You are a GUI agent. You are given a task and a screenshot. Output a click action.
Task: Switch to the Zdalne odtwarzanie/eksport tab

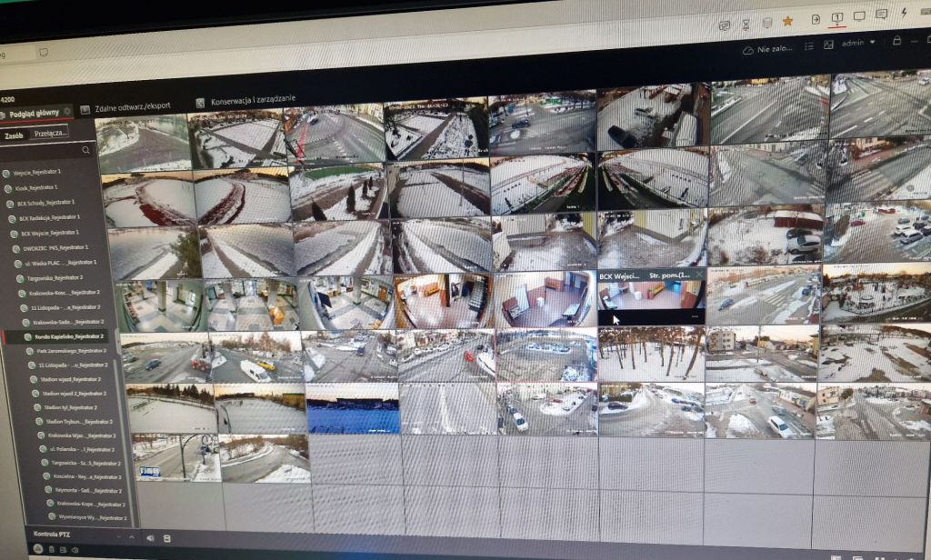(x=135, y=108)
